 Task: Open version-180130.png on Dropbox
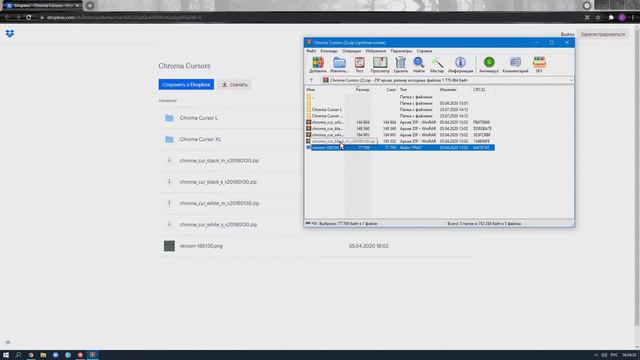201,246
